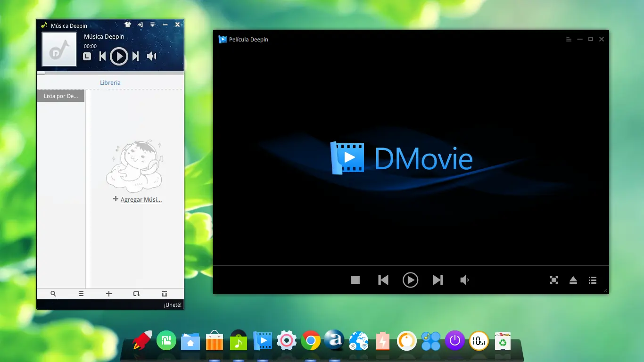644x362 pixels.
Task: Open the orange volume dial in dock
Action: (x=406, y=340)
